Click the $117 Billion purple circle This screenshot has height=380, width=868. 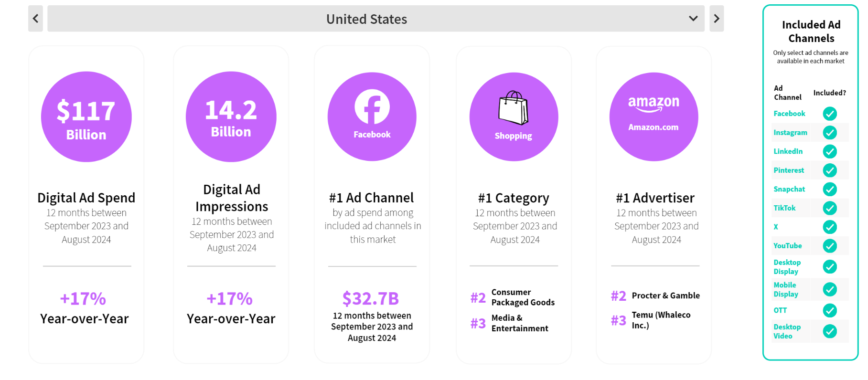coord(86,116)
